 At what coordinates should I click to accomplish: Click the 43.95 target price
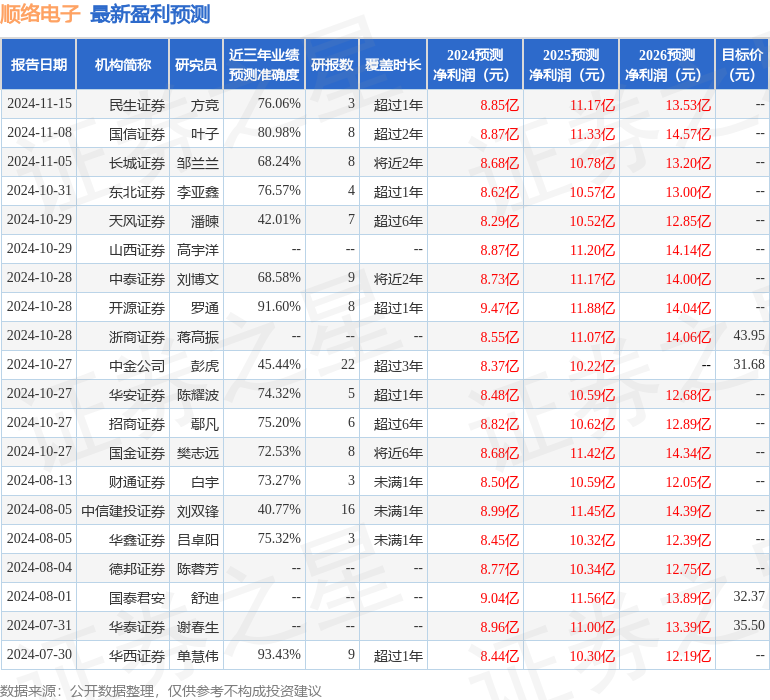coord(749,335)
